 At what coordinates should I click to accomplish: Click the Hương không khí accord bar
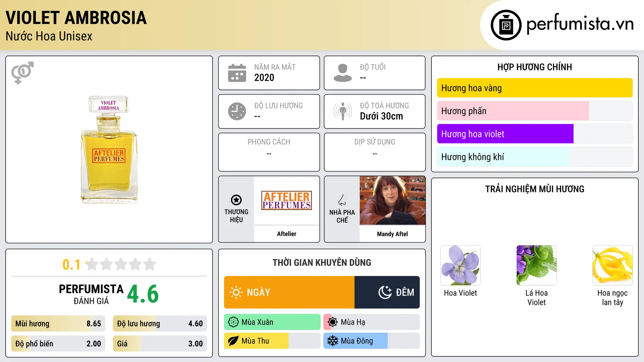pos(535,157)
